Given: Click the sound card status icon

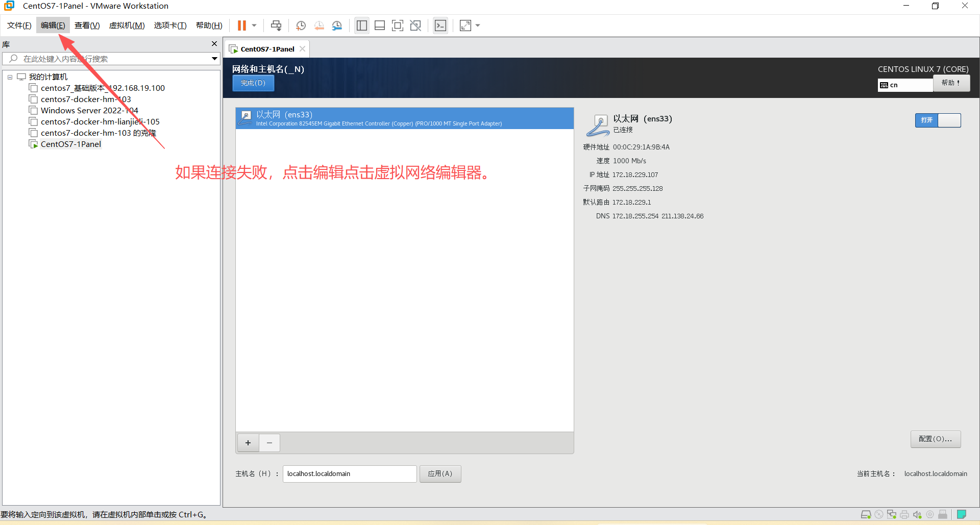Looking at the screenshot, I should (917, 514).
